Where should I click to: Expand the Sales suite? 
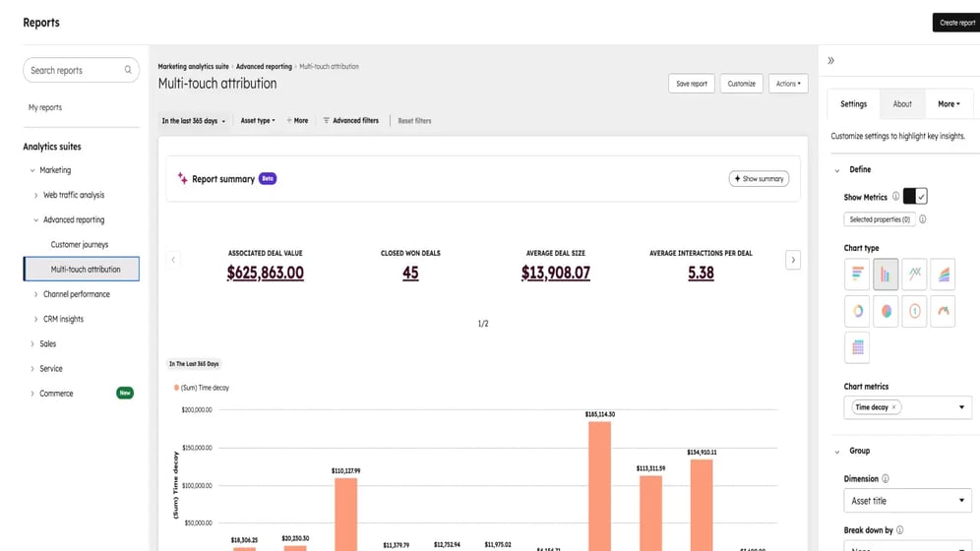(x=32, y=343)
